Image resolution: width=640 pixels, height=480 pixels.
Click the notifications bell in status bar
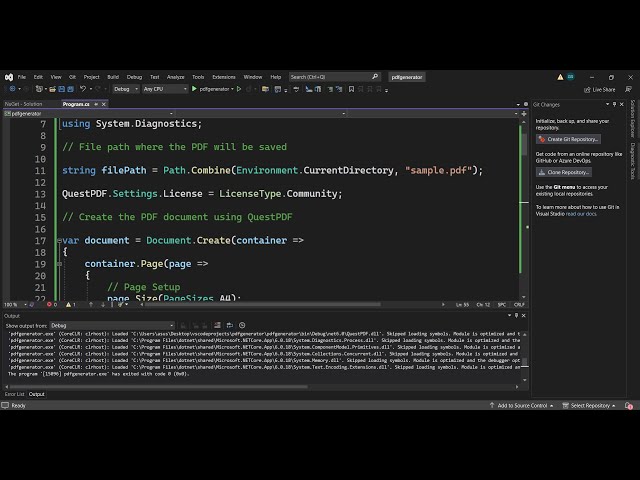(x=629, y=405)
